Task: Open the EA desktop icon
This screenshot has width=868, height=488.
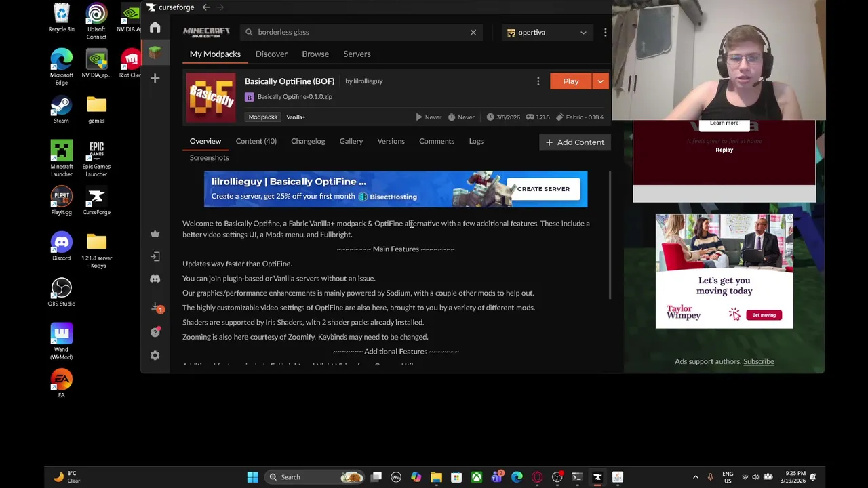Action: point(61,383)
